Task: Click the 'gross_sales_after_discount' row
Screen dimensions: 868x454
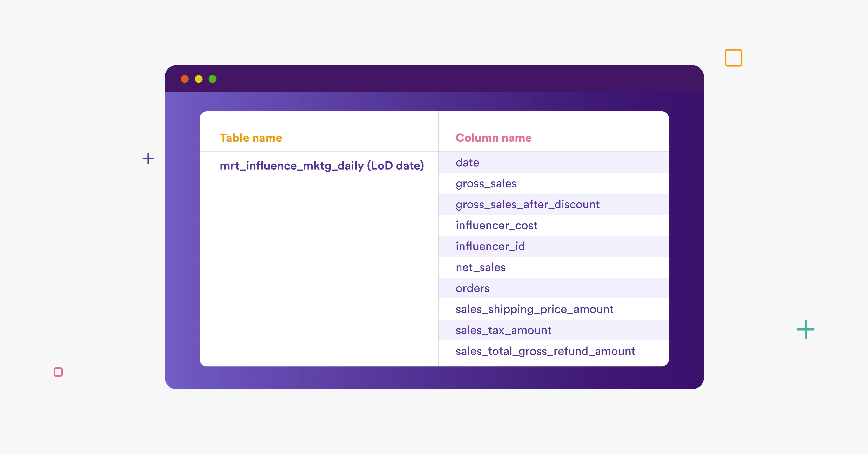Action: pyautogui.click(x=554, y=204)
